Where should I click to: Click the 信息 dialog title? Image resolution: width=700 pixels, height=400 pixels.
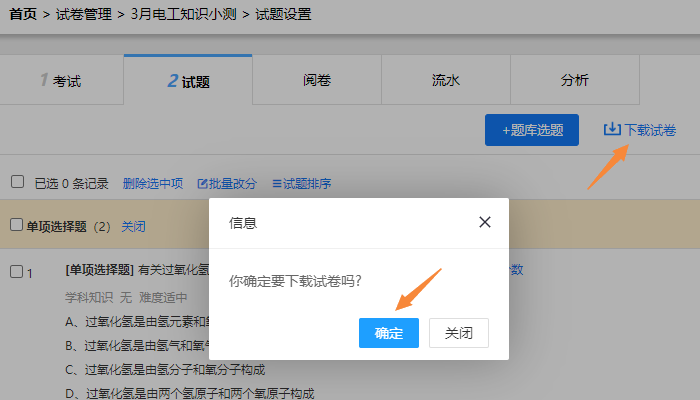[243, 222]
